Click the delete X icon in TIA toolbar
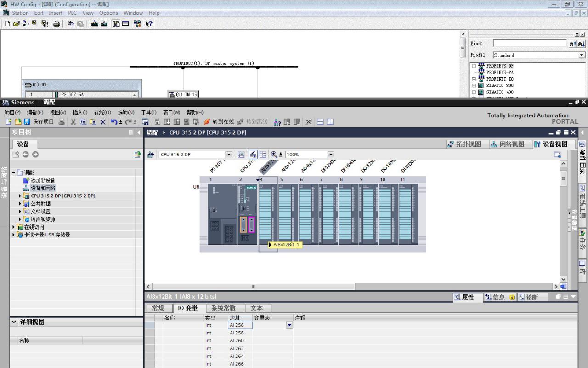Screen dimensions: 588x368 (102, 122)
